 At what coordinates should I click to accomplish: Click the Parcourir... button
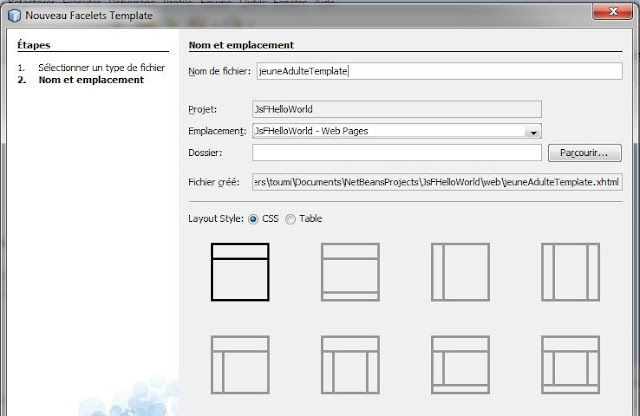click(584, 153)
